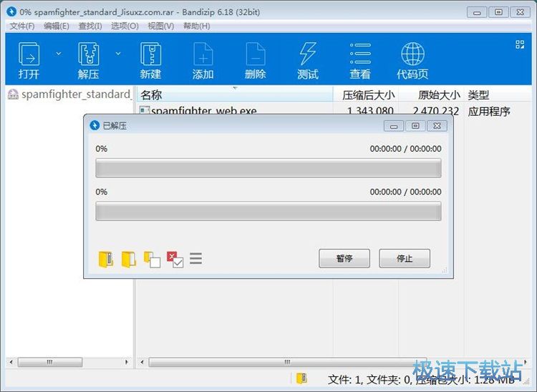Open the 查看 view options icon
This screenshot has width=537, height=392.
pos(360,60)
